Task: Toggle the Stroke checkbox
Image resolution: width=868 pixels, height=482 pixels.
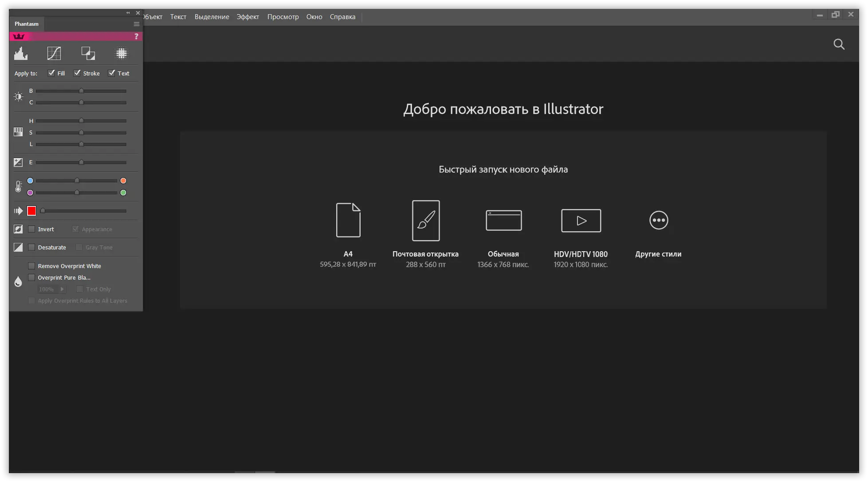Action: pyautogui.click(x=77, y=73)
